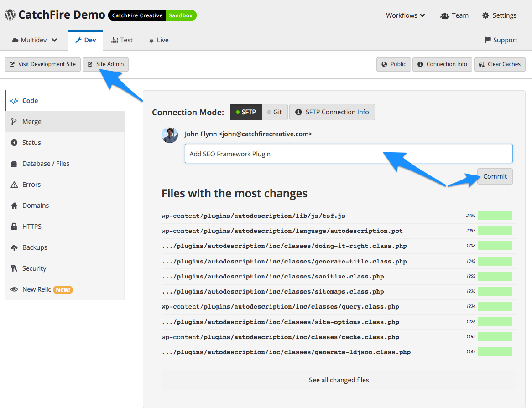Switch connection mode to Git
The image size is (532, 412).
pos(275,112)
